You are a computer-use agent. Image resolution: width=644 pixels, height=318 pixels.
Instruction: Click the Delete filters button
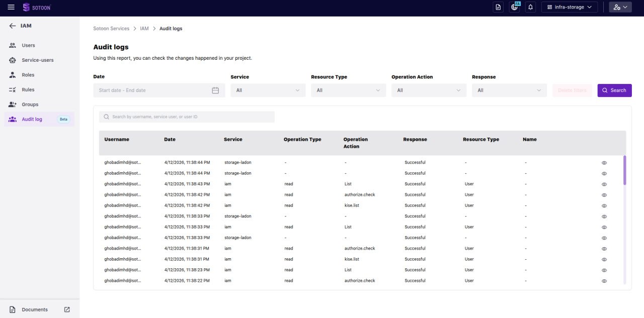coord(572,90)
